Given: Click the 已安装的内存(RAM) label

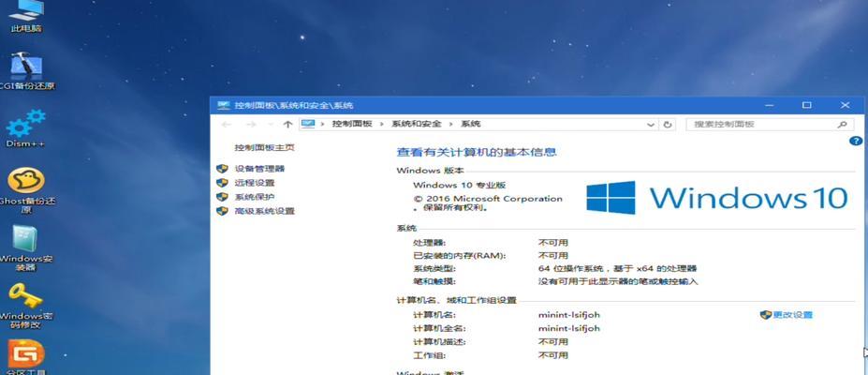Looking at the screenshot, I should pyautogui.click(x=460, y=256).
